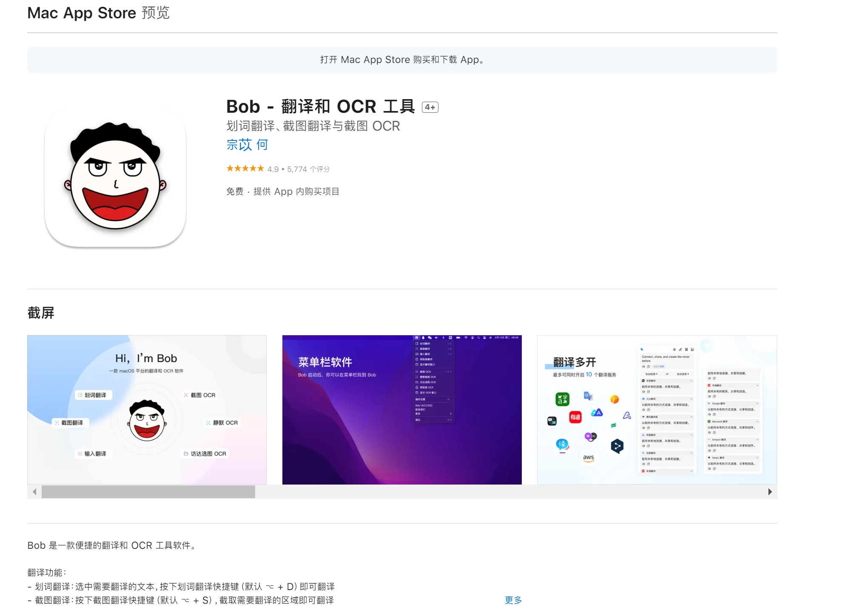Click the Spotlight search icon in the menu bar
Viewport: 865px width, 616px height.
coord(479,338)
